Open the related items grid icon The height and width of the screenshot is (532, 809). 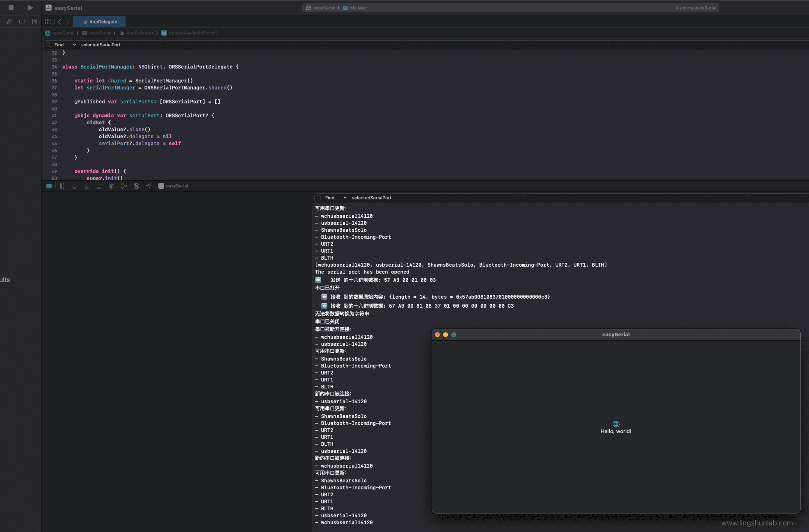[48, 21]
